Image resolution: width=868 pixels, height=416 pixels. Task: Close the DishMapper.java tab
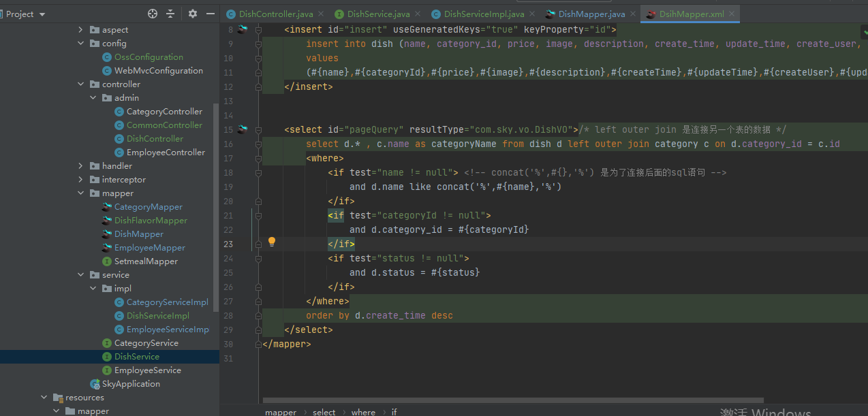[x=632, y=14]
